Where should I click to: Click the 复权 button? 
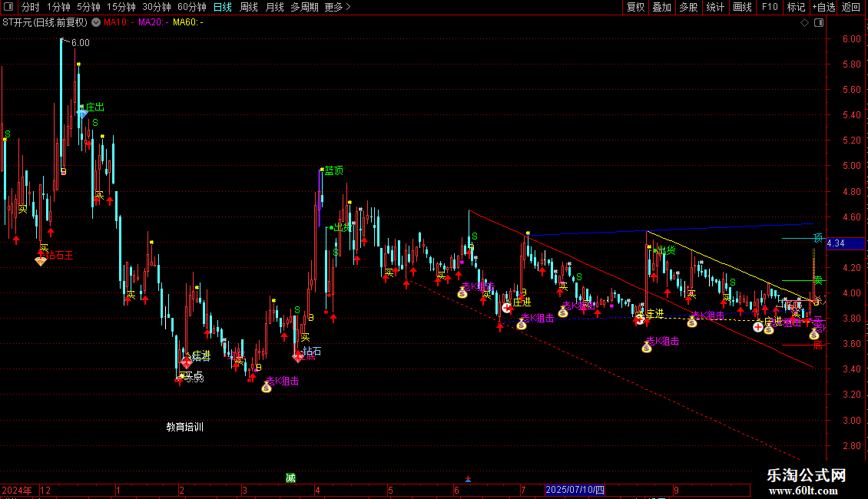pos(635,7)
